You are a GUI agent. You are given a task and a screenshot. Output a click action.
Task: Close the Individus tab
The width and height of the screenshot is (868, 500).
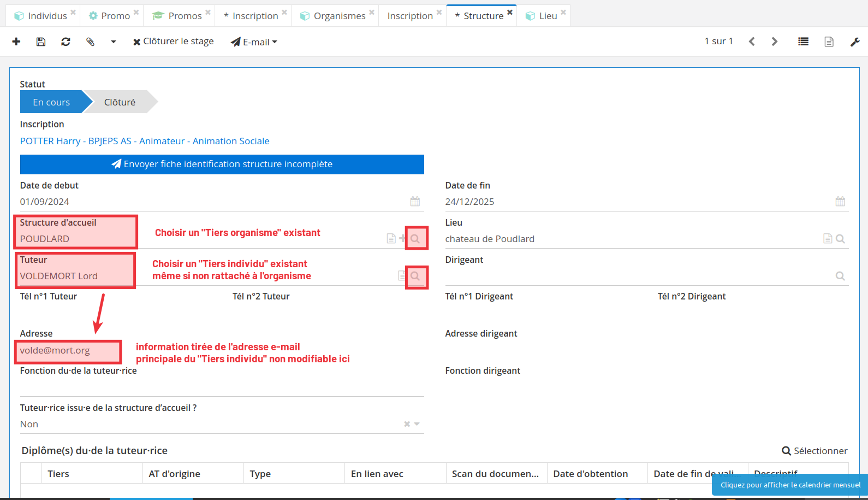click(x=73, y=12)
